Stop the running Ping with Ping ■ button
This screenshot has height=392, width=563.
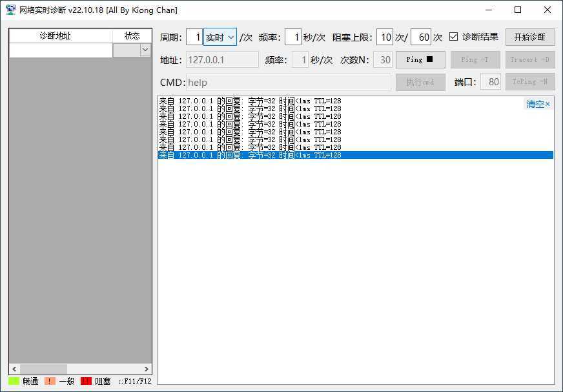pos(420,60)
